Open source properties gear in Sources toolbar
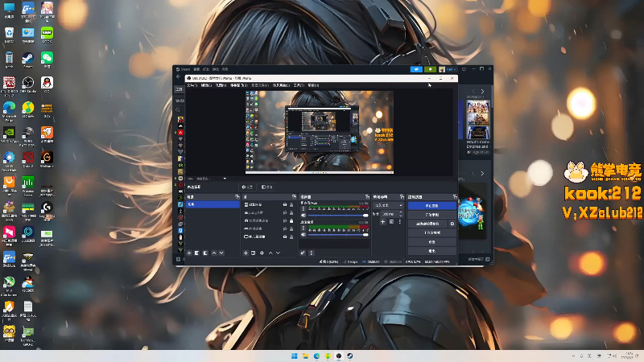This screenshot has height=362, width=644. coord(262,253)
